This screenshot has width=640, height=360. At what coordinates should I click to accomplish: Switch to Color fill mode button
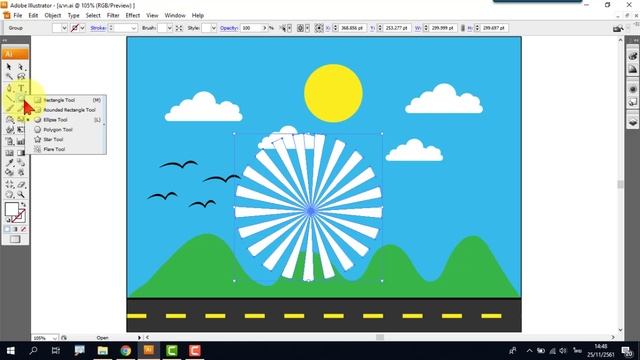7,229
